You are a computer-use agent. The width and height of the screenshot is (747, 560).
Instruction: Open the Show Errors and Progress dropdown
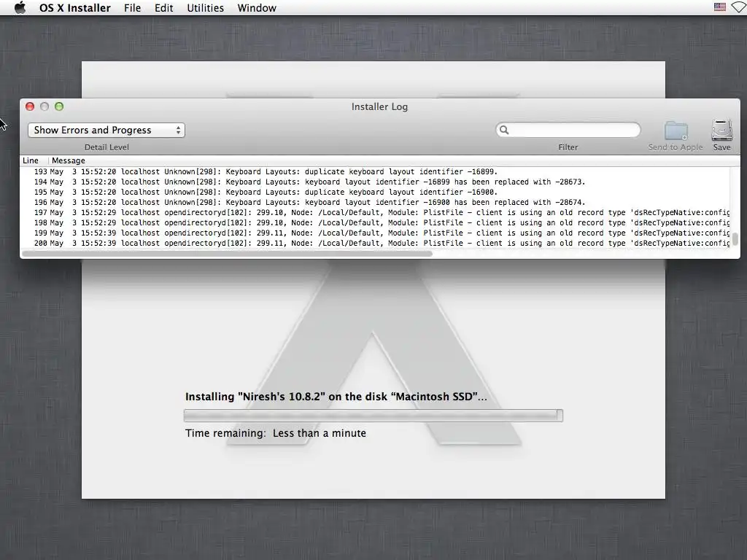pos(107,130)
